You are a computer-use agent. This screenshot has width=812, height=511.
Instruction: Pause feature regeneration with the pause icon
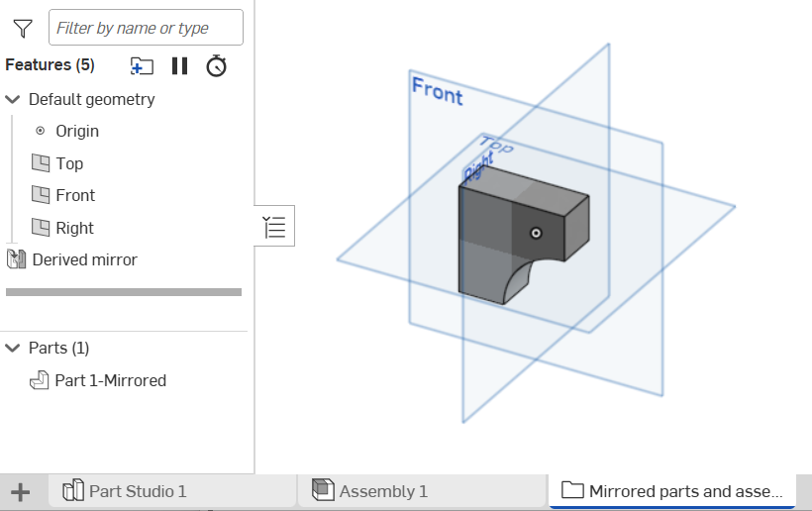click(179, 65)
